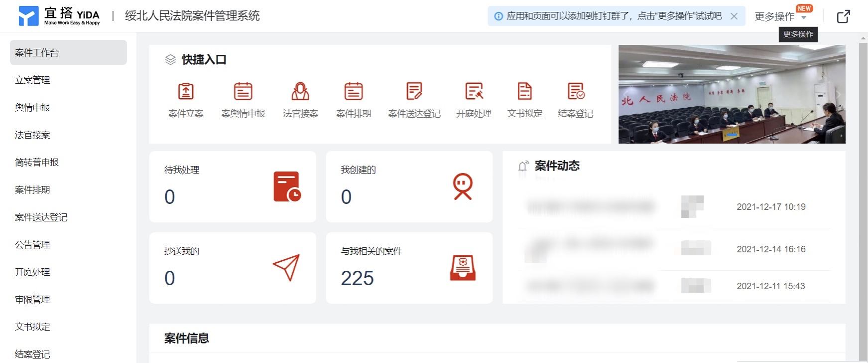Click the 法官接案 judge icon
Viewport: 868px width, 363px height.
point(300,91)
